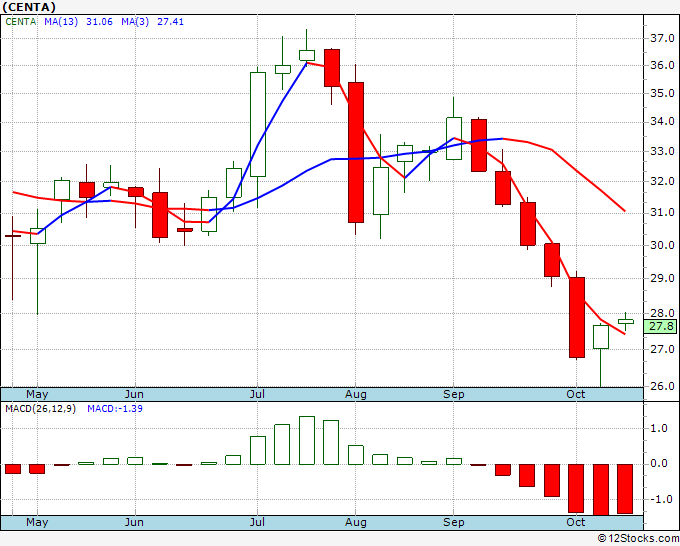
Task: Click the last small green candlestick
Action: pyautogui.click(x=626, y=321)
